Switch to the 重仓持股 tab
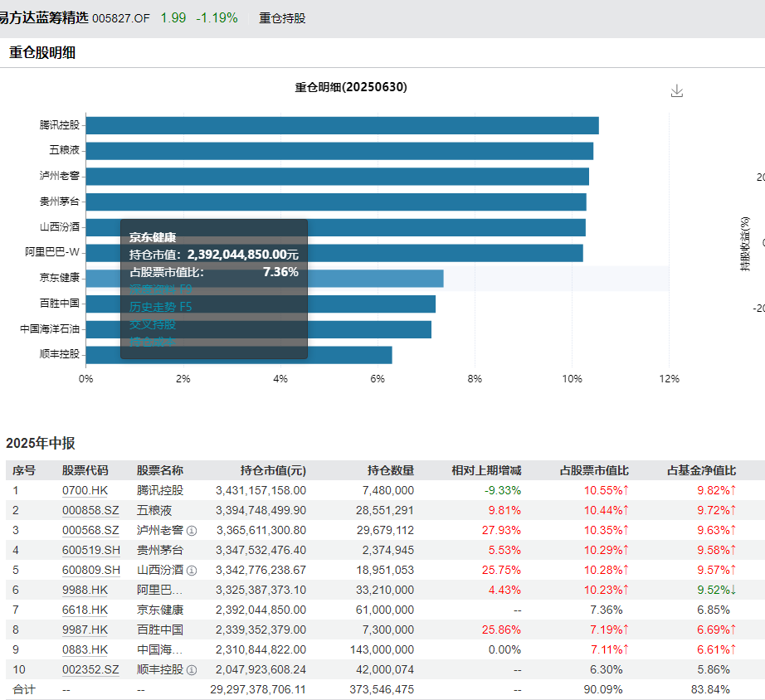 [x=281, y=17]
